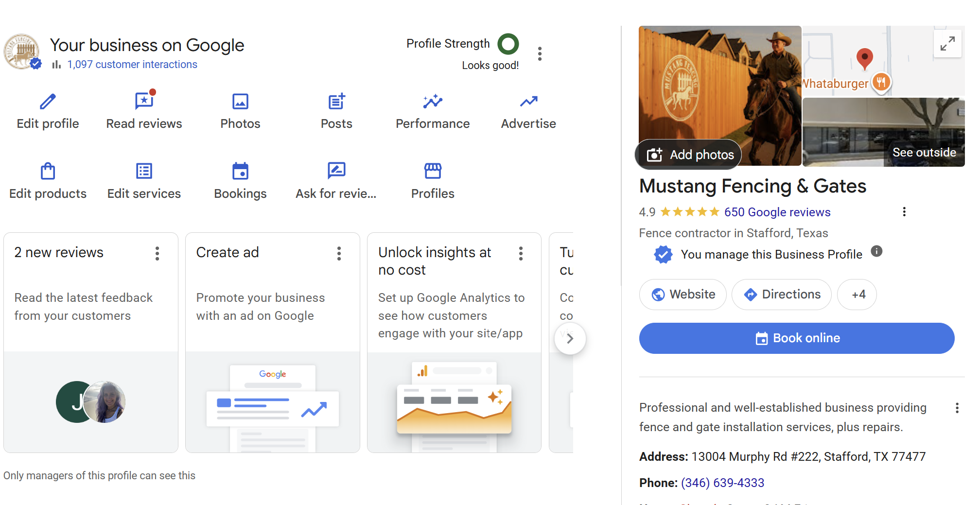980x505 pixels.
Task: Expand the map view with arrows icon
Action: [947, 44]
